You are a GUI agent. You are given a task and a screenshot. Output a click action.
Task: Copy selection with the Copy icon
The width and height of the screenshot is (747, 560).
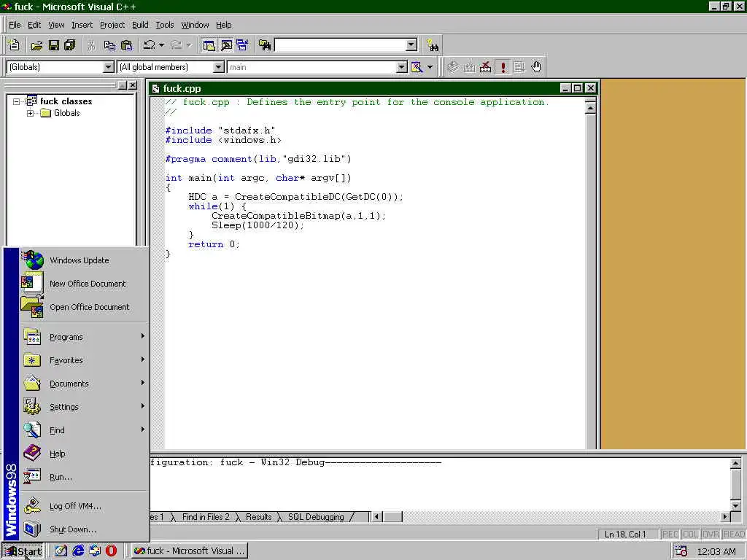coord(109,45)
